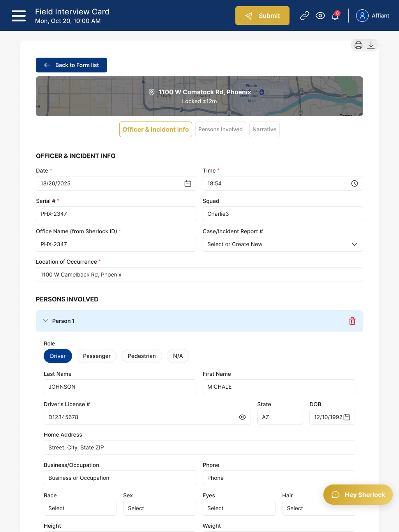Reveal the Driver's License number
The image size is (399, 532).
click(242, 417)
